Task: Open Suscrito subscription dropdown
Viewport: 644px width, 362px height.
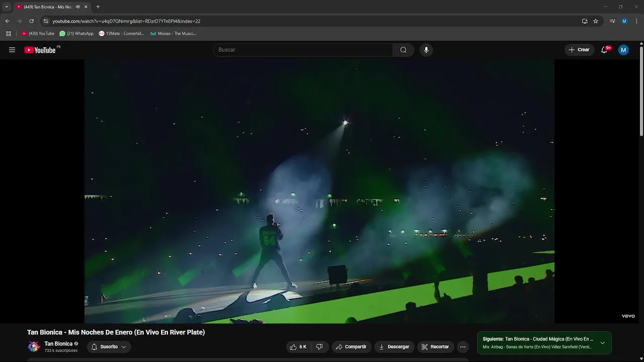Action: [x=109, y=347]
